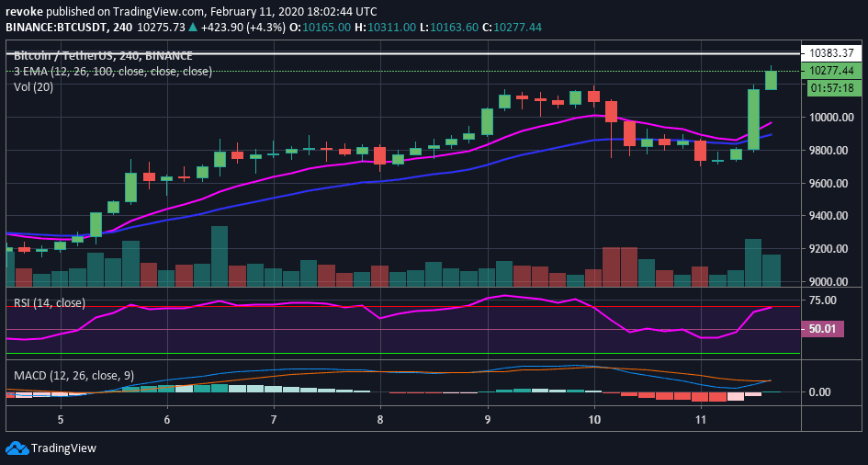Click date 5 on the time axis
Image resolution: width=868 pixels, height=465 pixels.
[x=61, y=419]
